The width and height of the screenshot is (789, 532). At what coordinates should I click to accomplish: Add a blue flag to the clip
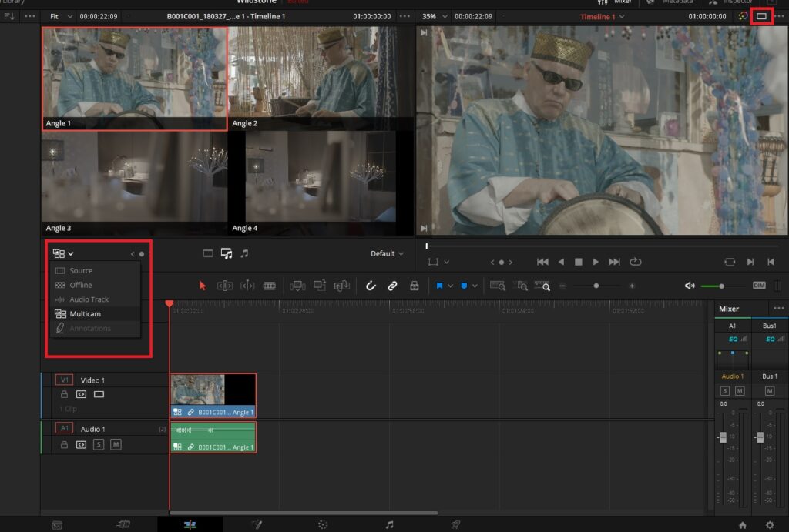click(439, 286)
